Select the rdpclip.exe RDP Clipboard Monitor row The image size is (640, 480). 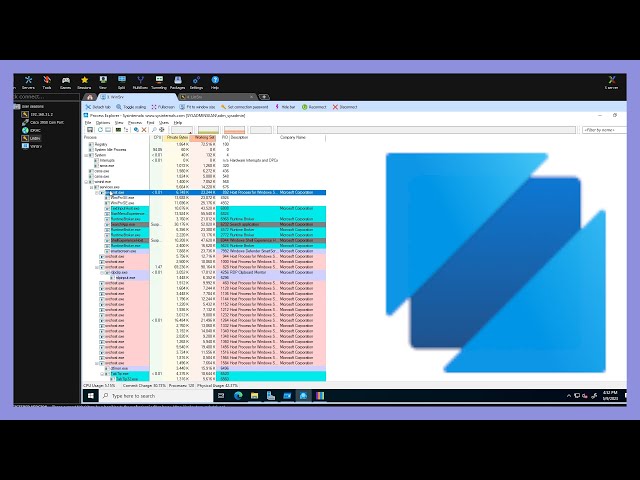click(x=204, y=272)
